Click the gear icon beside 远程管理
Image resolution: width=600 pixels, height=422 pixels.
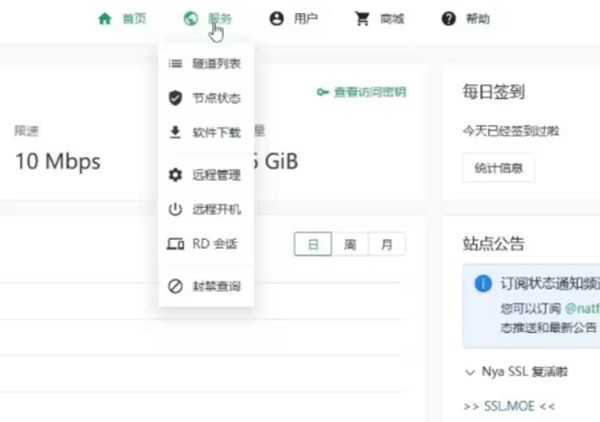[x=175, y=176]
